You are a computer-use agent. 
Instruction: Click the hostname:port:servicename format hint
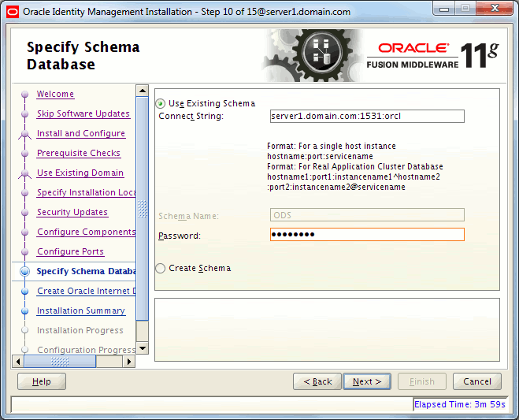tap(320, 156)
